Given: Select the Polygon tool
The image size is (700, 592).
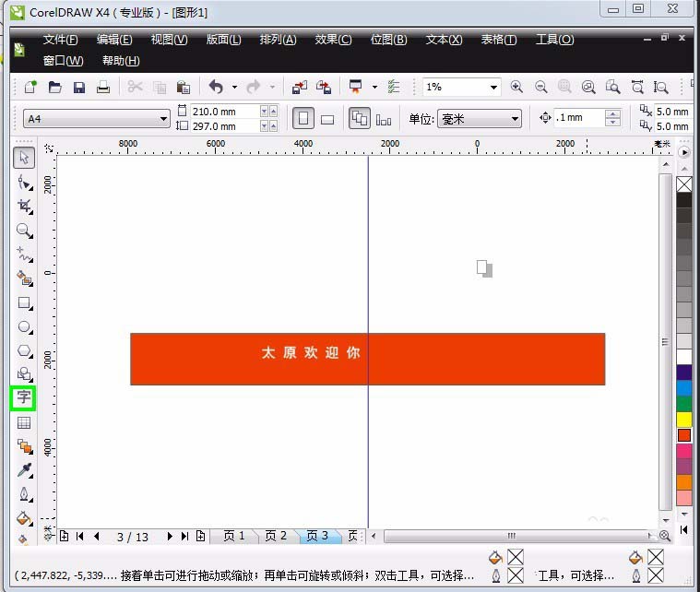Looking at the screenshot, I should pos(24,351).
